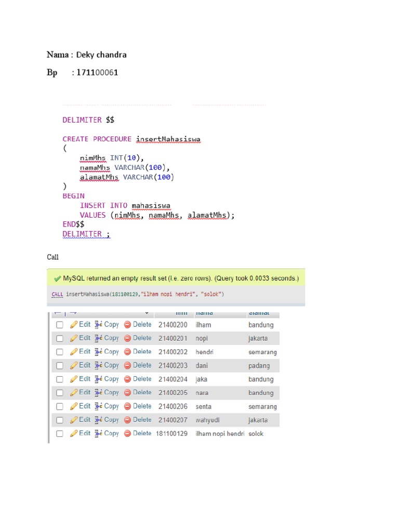Click the 'Nama : Deky chandra' heading
The width and height of the screenshot is (399, 532).
coord(87,55)
